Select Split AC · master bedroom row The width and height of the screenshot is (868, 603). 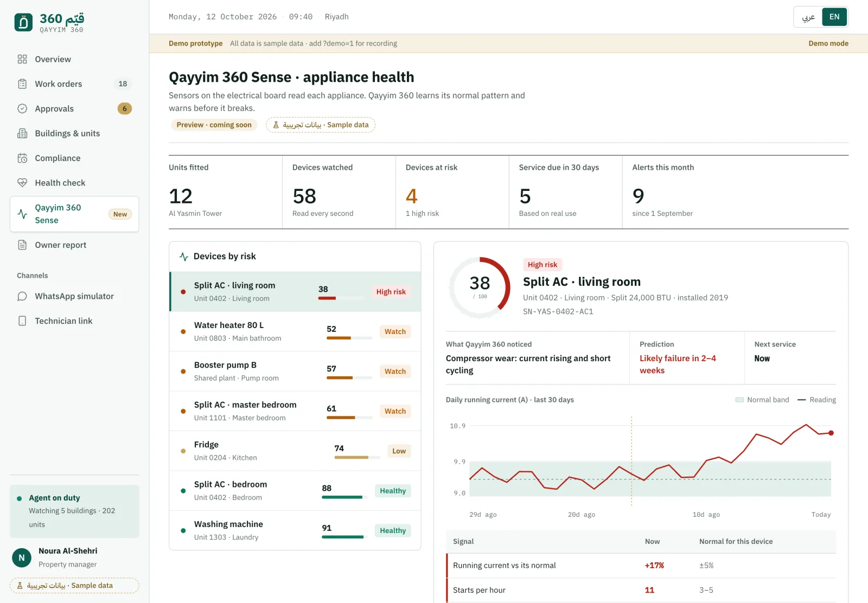coord(295,411)
